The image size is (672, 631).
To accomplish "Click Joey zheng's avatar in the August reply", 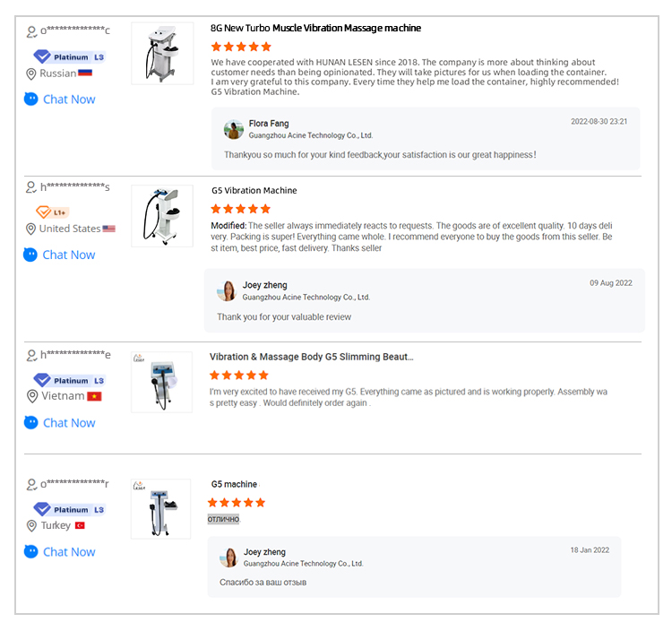I will point(227,290).
